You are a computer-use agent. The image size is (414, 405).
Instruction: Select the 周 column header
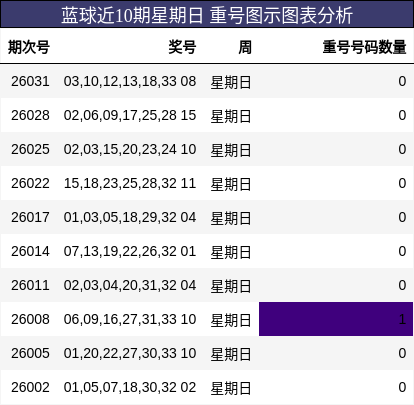(245, 47)
